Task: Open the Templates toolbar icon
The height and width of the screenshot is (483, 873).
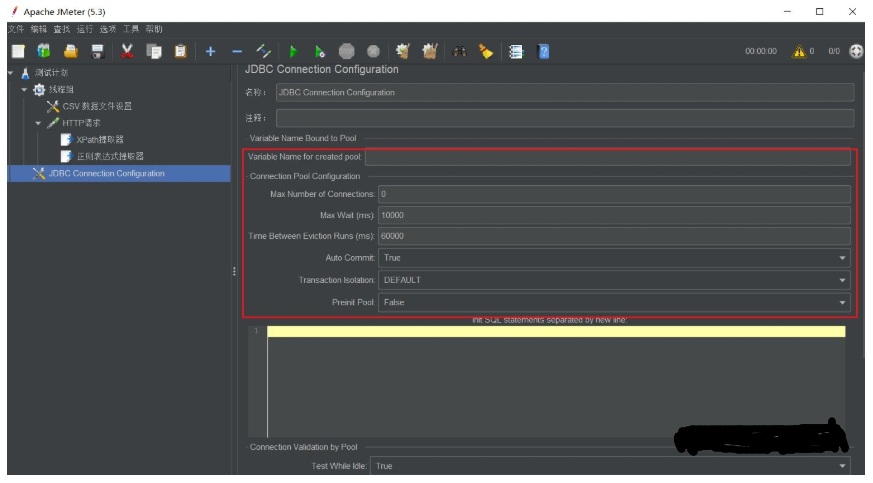Action: click(44, 52)
